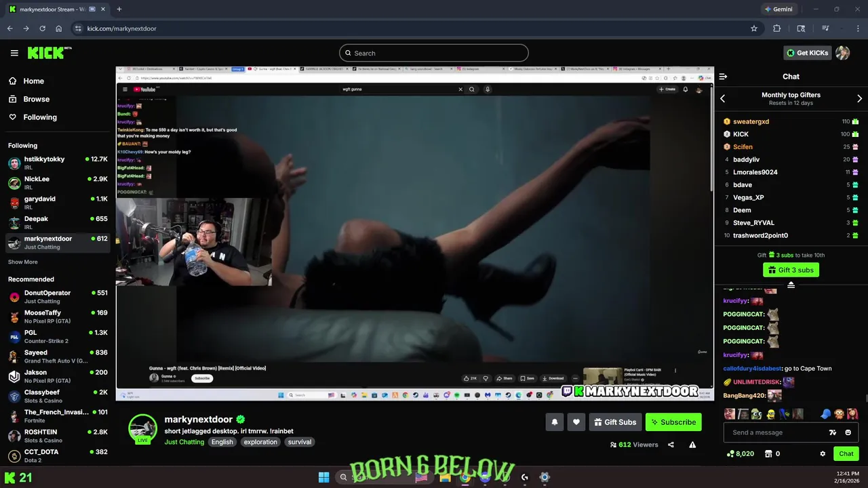Click the Get KICKs button
This screenshot has height=488, width=868.
807,53
